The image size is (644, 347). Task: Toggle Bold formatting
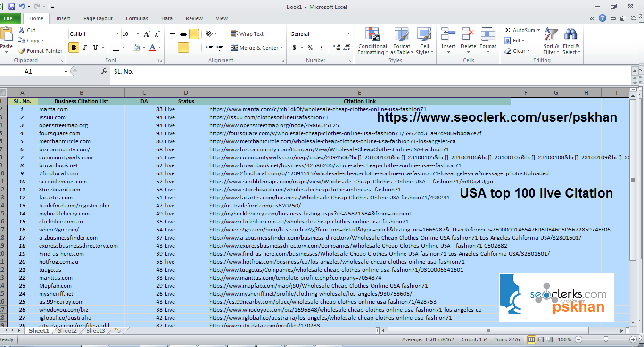click(x=74, y=48)
